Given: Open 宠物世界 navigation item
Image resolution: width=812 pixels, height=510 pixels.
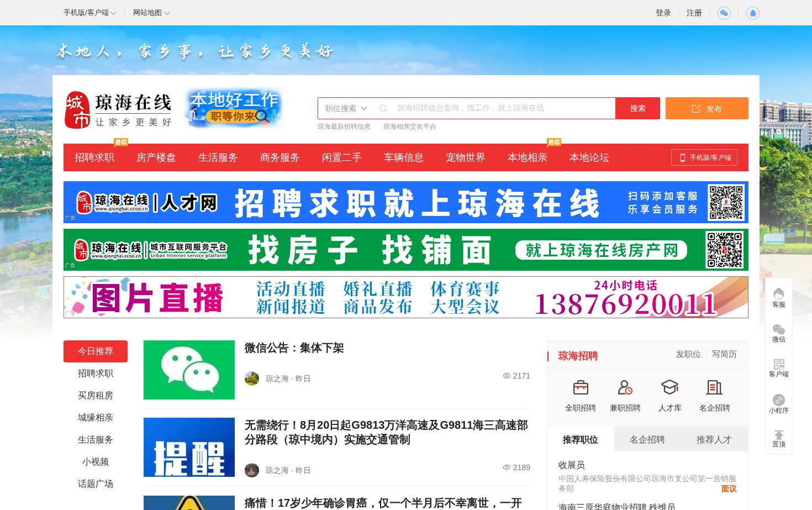Looking at the screenshot, I should coord(466,157).
